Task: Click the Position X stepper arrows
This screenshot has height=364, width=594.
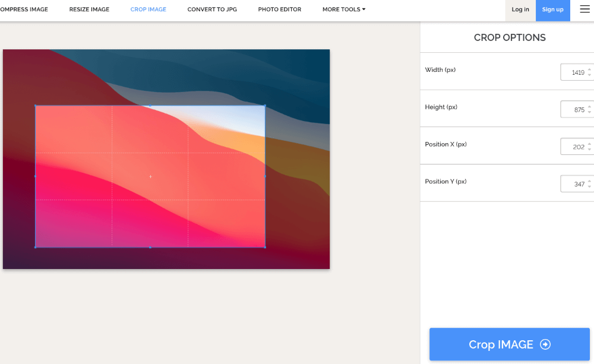Action: (589, 147)
